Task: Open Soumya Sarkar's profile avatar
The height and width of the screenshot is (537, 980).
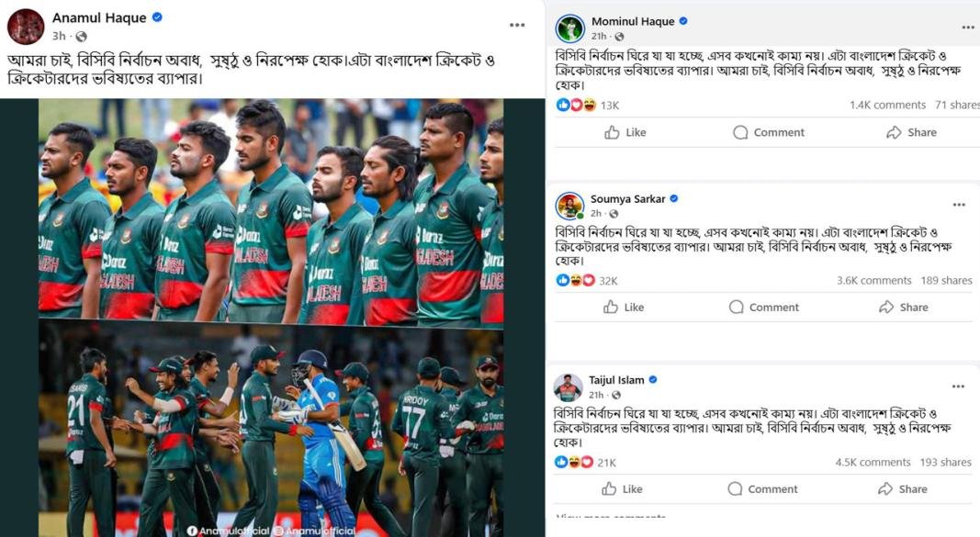Action: [569, 206]
